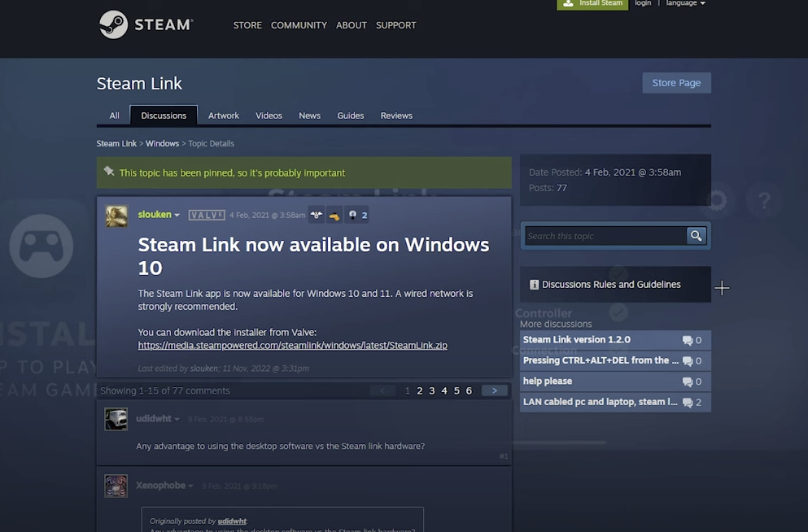The image size is (808, 532).
Task: Click comment bubble icon for help please
Action: click(688, 382)
